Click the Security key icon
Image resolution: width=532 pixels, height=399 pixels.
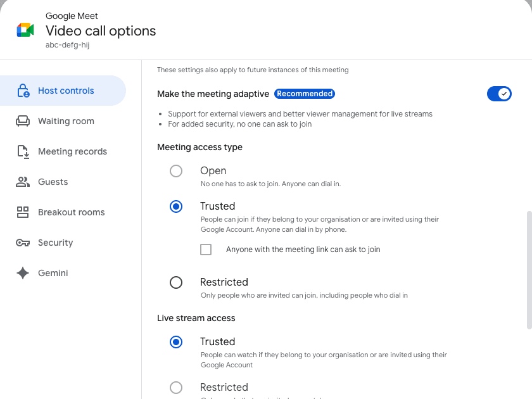coord(23,243)
